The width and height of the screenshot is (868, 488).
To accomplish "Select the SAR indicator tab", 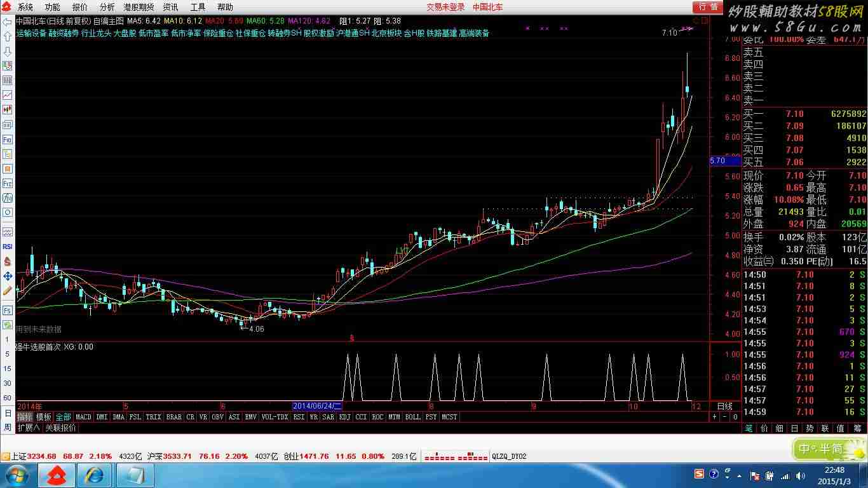I will [328, 417].
